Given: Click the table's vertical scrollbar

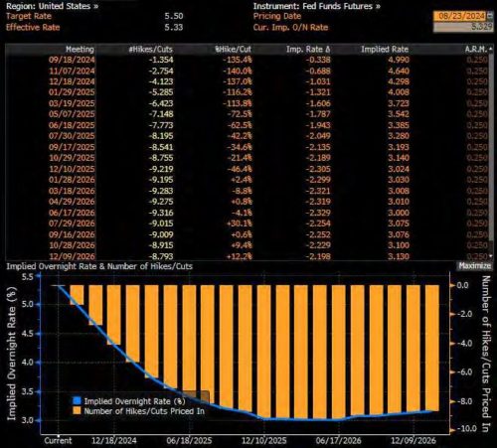Looking at the screenshot, I should click(491, 146).
